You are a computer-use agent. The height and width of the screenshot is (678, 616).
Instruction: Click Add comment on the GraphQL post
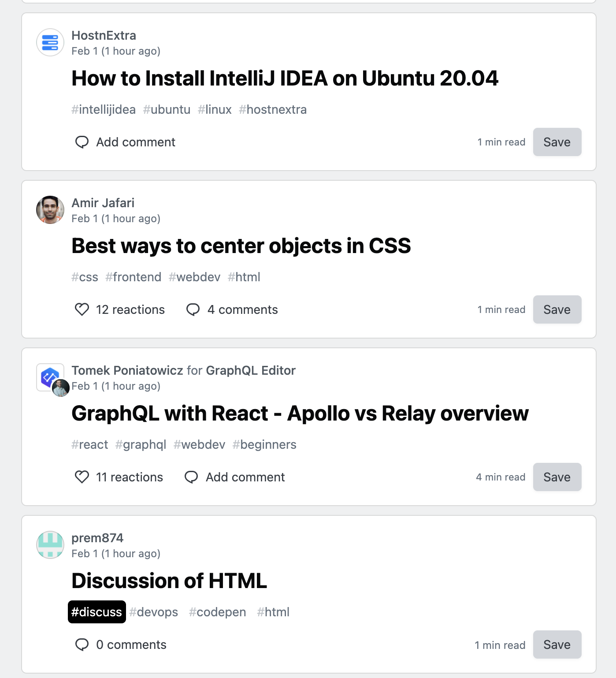point(245,477)
